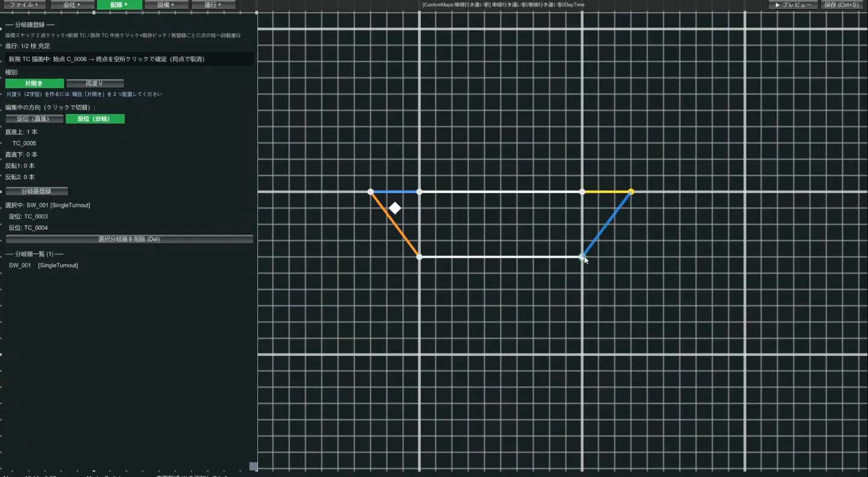Select the yellow track segment
Screen dimensions: 868x477
(606, 192)
